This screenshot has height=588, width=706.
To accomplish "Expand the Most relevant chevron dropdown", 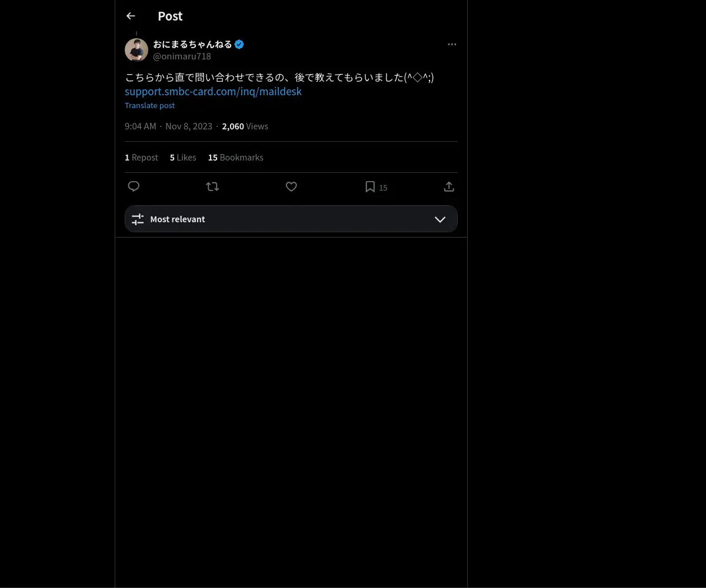I will pos(440,219).
